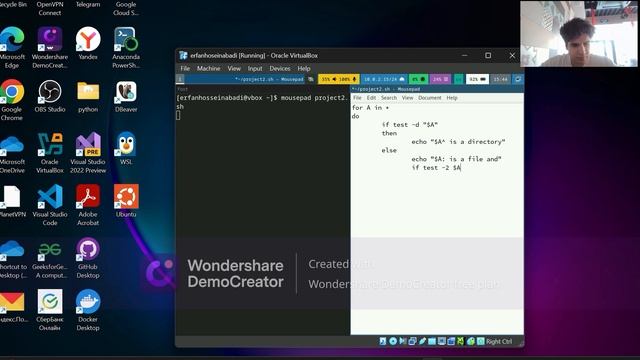
Task: Launch Wondershare DemoCreator desktop shortcut
Action: tap(50, 48)
